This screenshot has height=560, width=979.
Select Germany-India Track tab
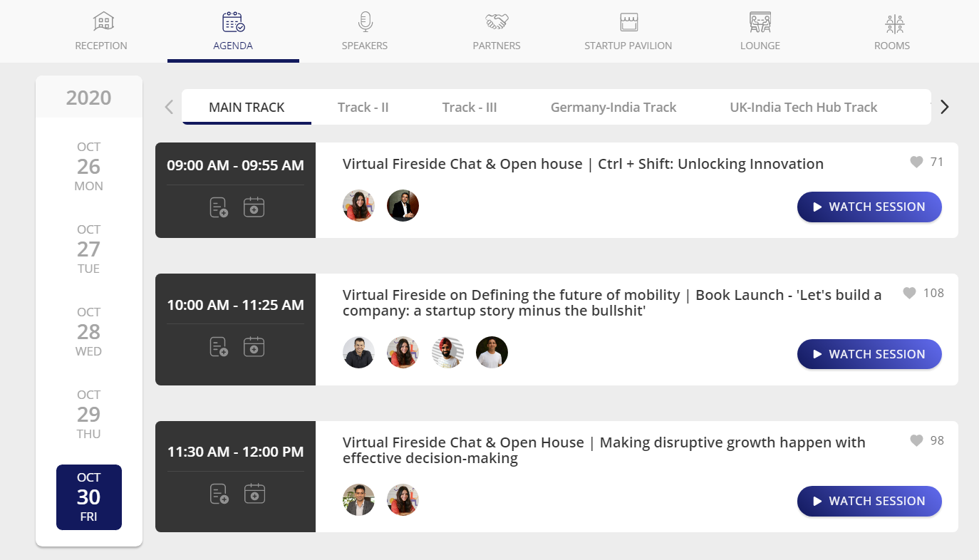point(613,107)
